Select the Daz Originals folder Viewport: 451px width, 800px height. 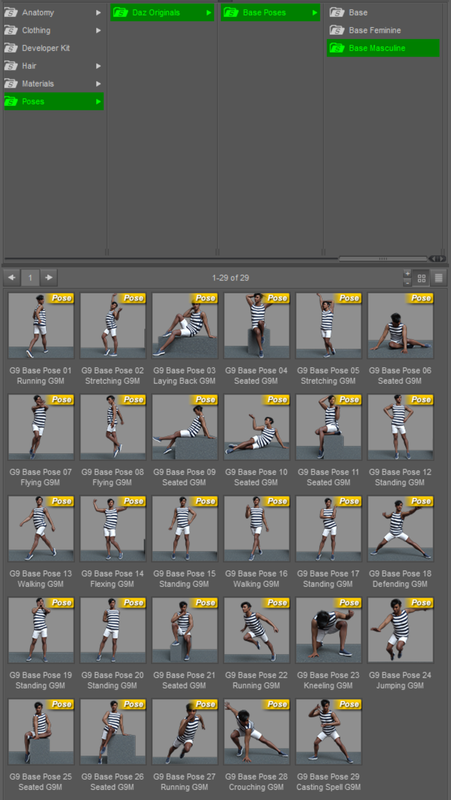[162, 12]
